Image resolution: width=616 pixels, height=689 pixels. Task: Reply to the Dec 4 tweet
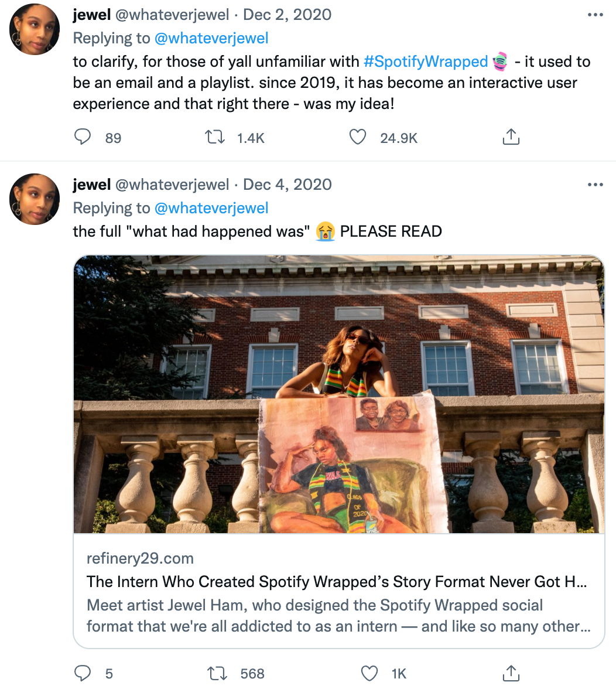[83, 673]
